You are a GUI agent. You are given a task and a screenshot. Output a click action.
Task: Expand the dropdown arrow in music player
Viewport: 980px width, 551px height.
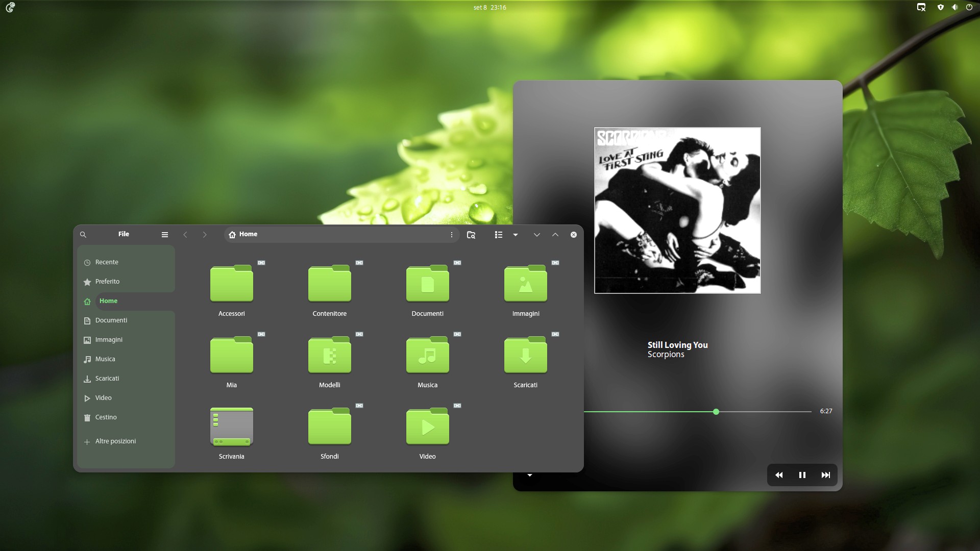[530, 475]
